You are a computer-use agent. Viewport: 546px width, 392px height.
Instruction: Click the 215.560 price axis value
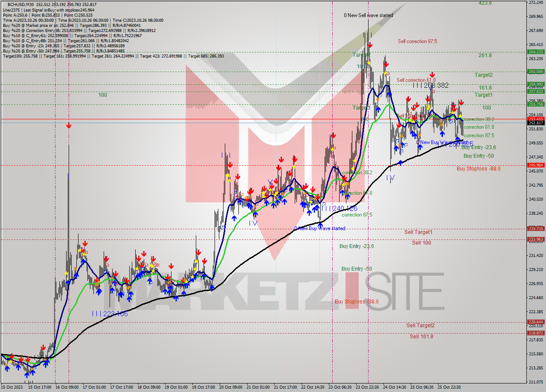(x=536, y=354)
